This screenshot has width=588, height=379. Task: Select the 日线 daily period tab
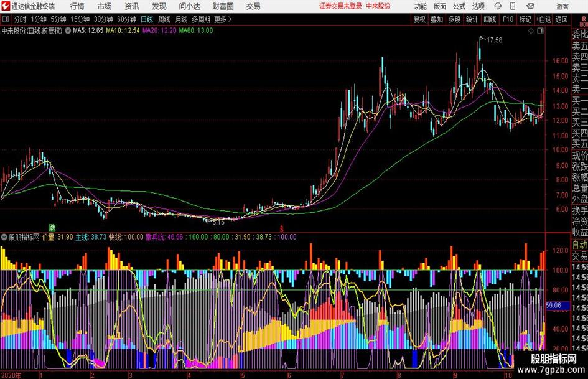tap(147, 19)
